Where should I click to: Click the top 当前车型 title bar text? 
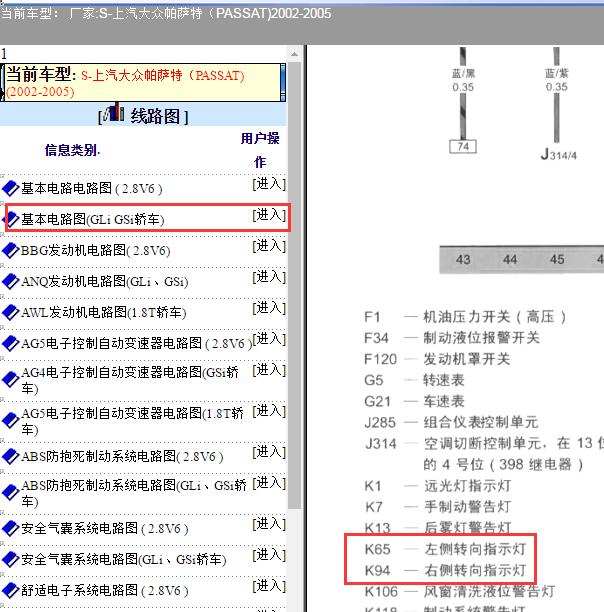pos(166,14)
